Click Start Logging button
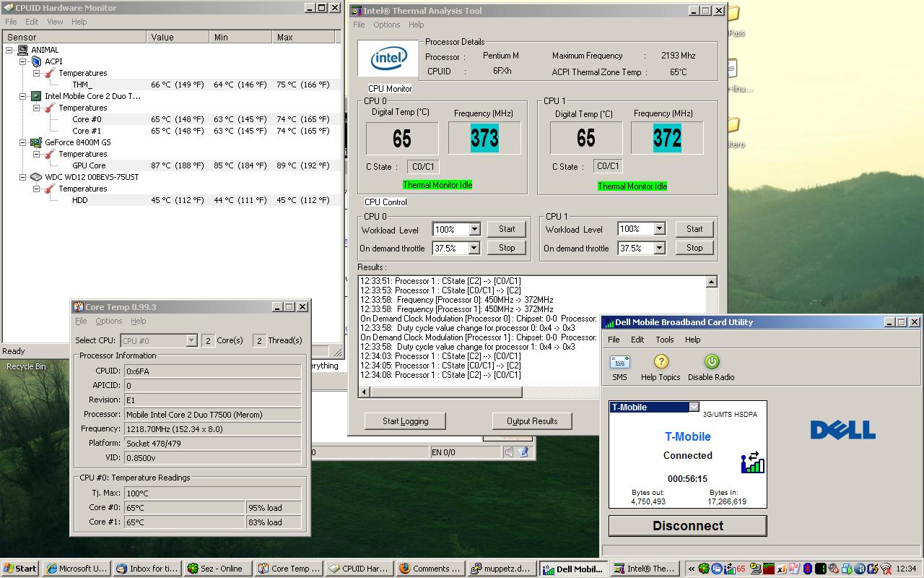924x578 pixels. tap(405, 421)
